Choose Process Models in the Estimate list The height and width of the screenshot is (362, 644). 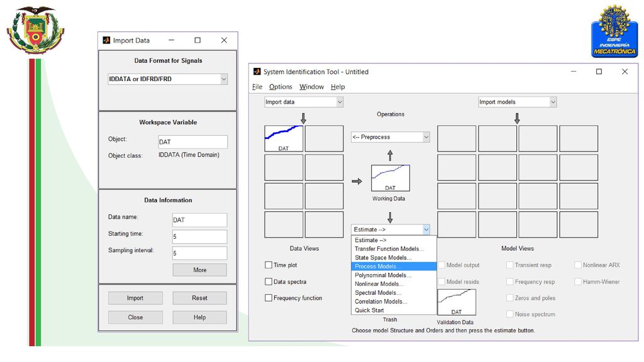tap(394, 266)
